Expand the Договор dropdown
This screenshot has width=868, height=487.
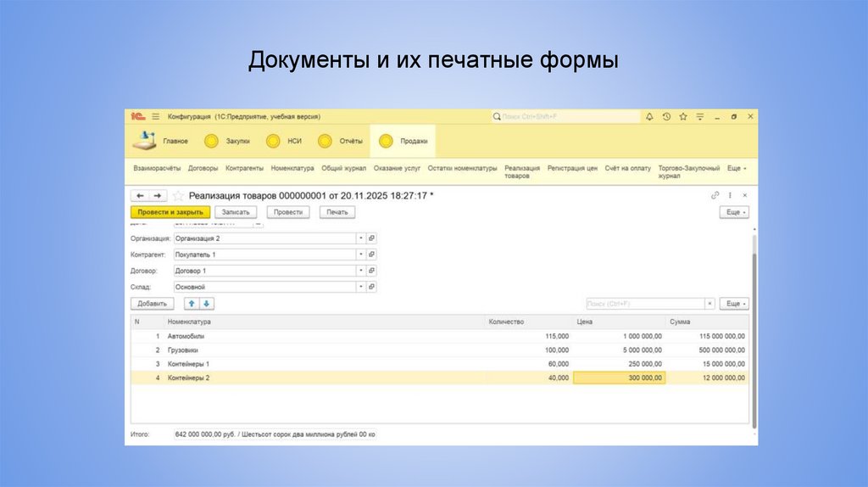[x=360, y=271]
